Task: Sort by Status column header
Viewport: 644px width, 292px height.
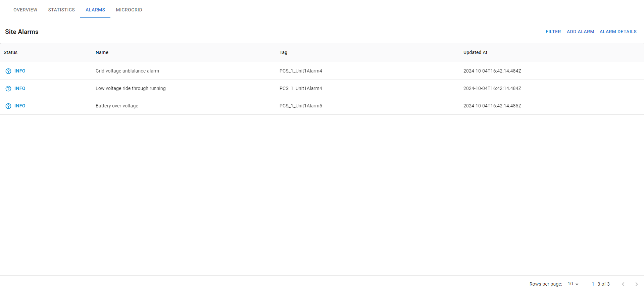Action: click(x=11, y=52)
